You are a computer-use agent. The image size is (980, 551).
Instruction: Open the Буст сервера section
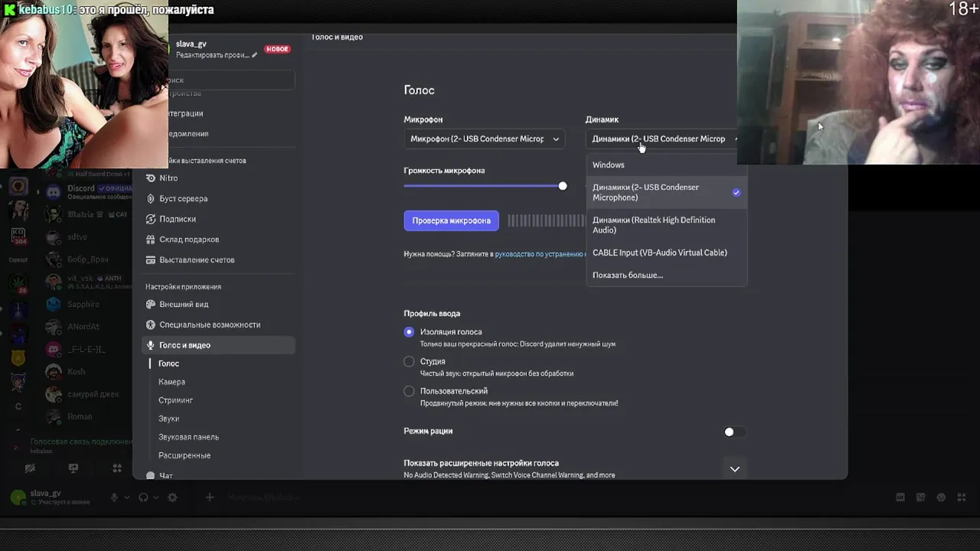coord(219,198)
